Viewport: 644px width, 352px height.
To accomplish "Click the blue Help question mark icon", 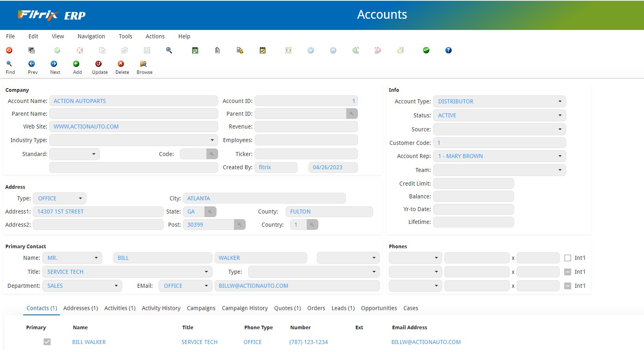I will tap(448, 50).
